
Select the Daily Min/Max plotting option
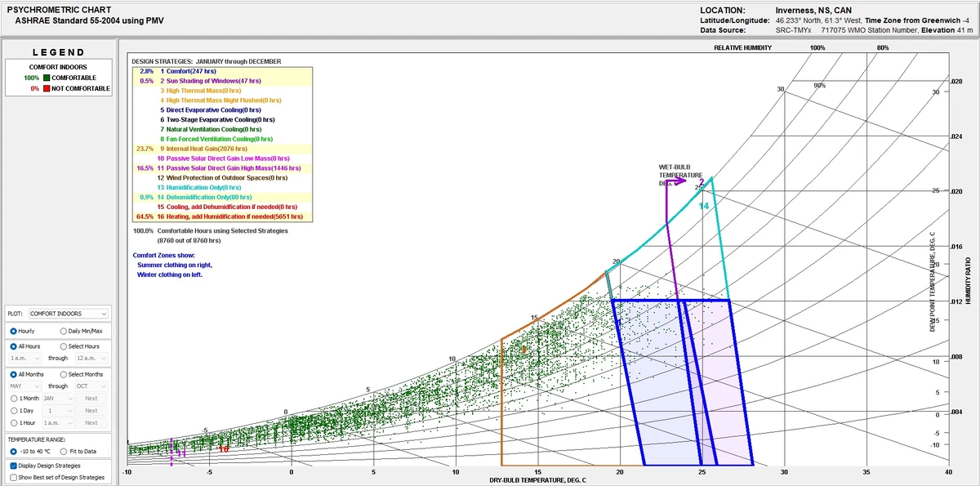(64, 332)
